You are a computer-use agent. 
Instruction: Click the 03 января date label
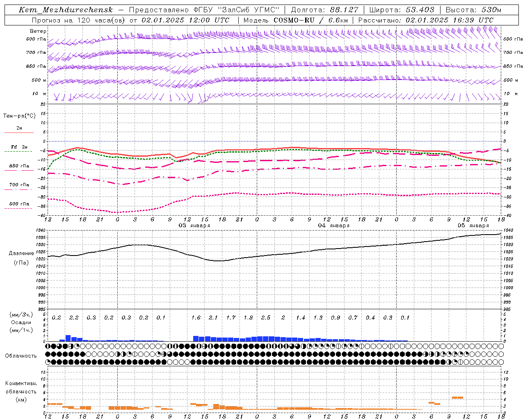[x=194, y=225]
